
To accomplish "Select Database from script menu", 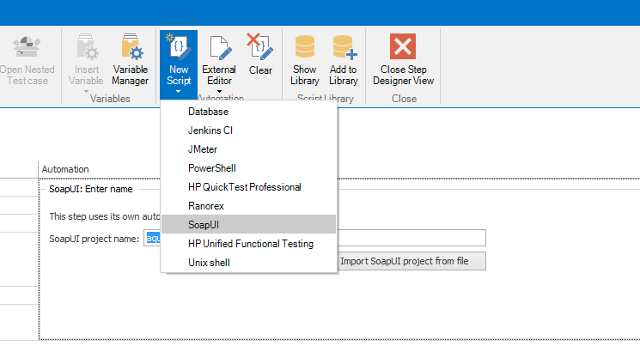I will click(208, 112).
